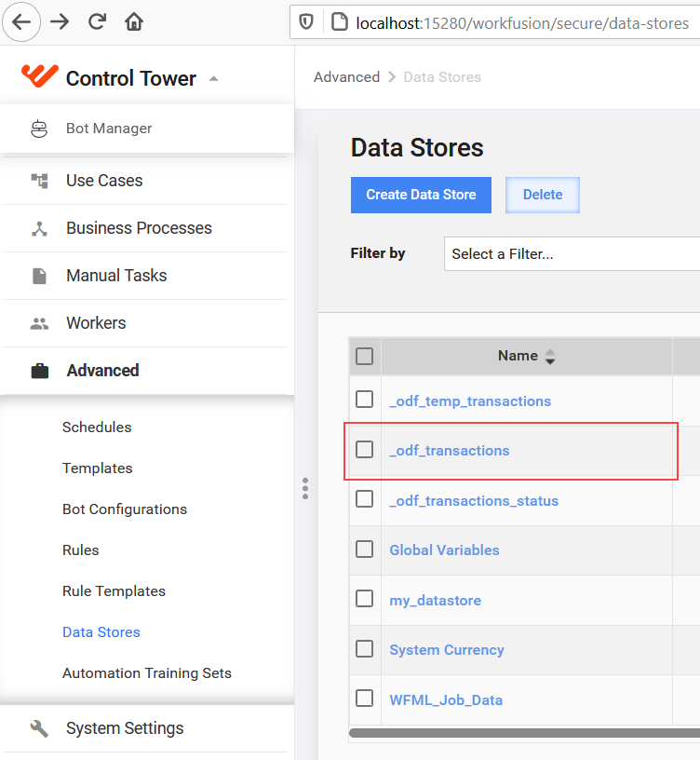Screen dimensions: 700x760
Task: Click the Advanced breadcrumb link
Action: click(x=346, y=77)
